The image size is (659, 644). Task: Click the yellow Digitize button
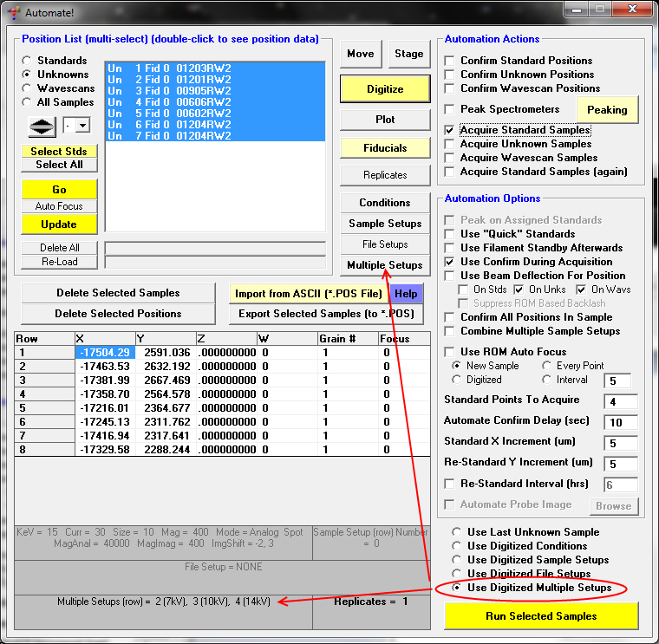pyautogui.click(x=385, y=89)
